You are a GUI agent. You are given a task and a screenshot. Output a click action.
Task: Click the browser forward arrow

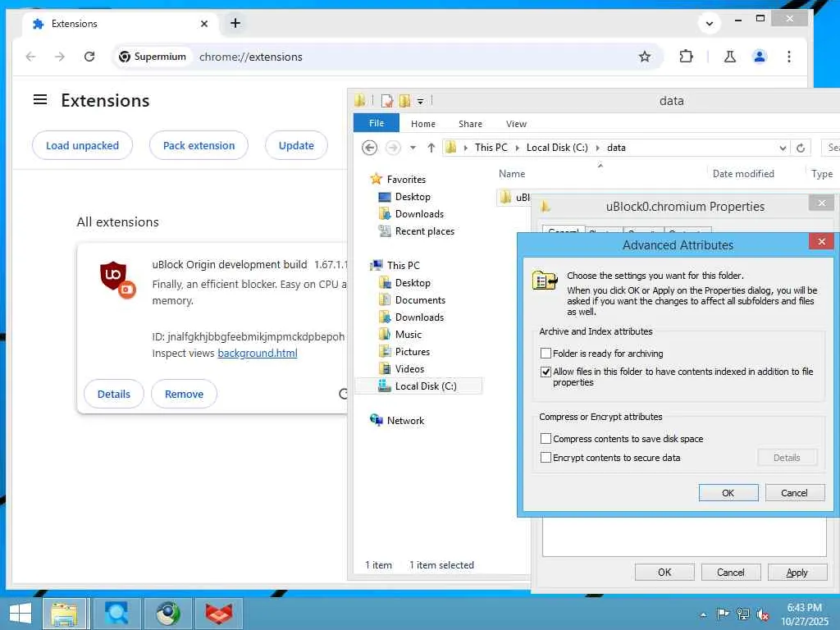click(59, 57)
